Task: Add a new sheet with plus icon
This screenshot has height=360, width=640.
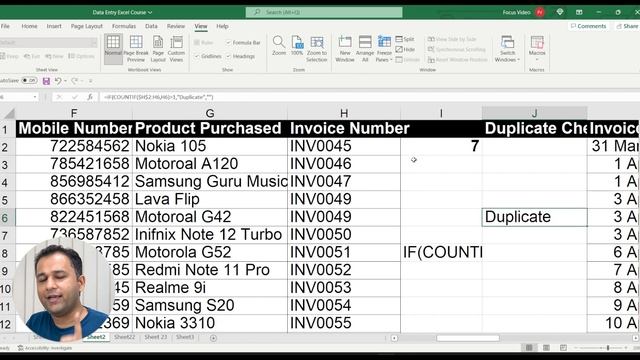Action: (x=213, y=338)
